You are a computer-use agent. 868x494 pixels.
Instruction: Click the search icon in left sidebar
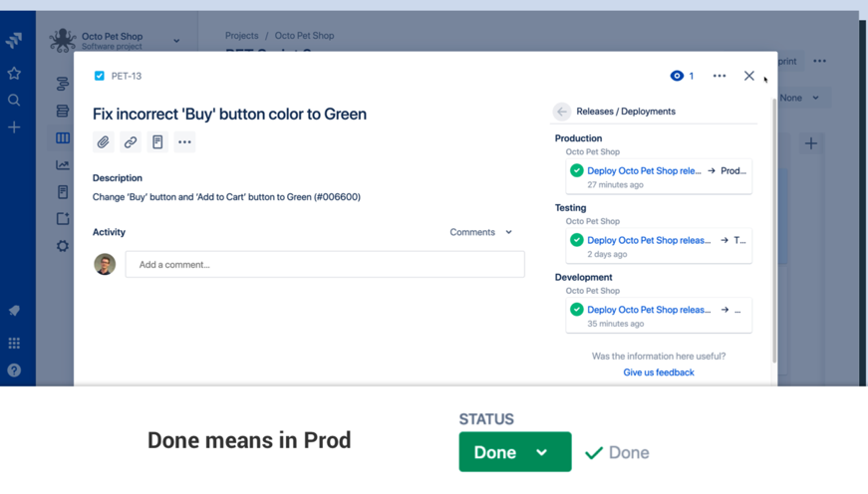(14, 101)
